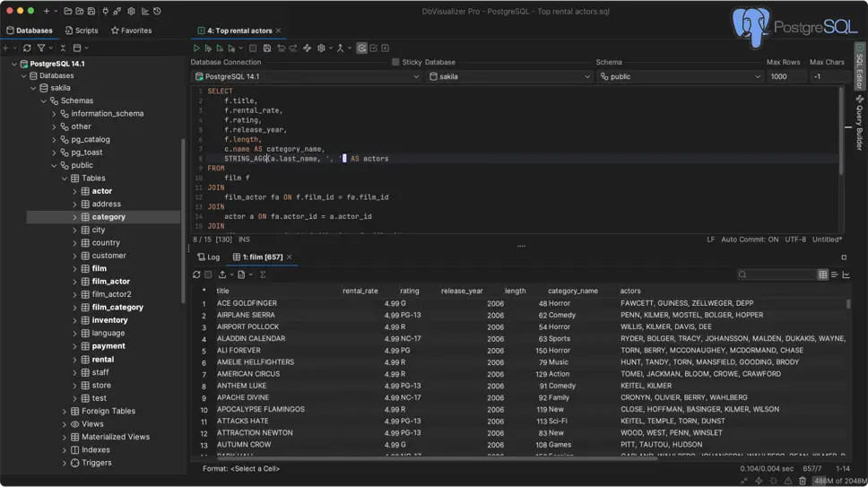This screenshot has height=487, width=868.
Task: Switch to the Databases tab
Action: [x=30, y=30]
